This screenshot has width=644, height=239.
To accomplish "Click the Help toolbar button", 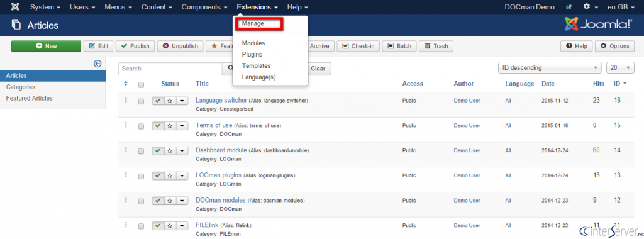I will click(577, 46).
